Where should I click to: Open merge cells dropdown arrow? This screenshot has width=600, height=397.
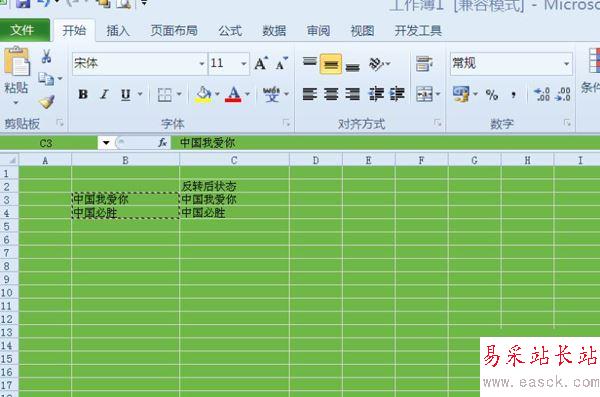[x=438, y=94]
